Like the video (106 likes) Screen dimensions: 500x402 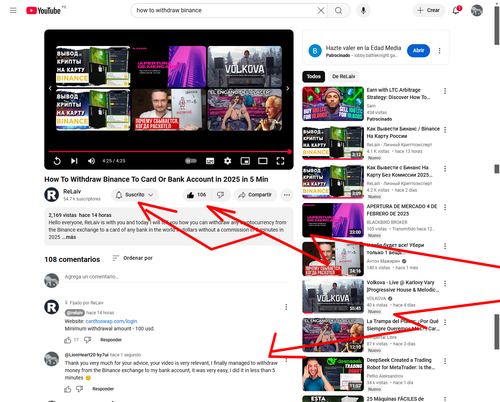tap(197, 195)
